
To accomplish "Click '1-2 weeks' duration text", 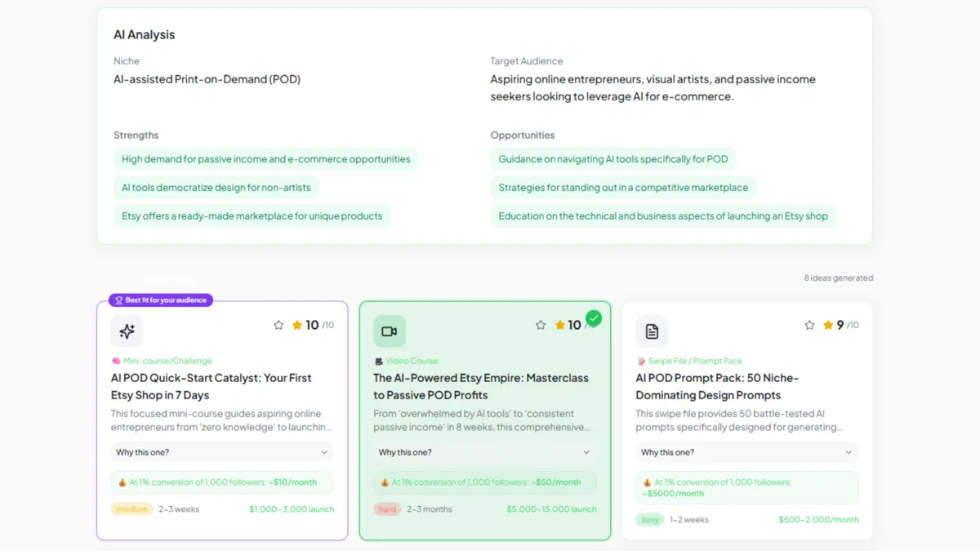I will coord(689,520).
